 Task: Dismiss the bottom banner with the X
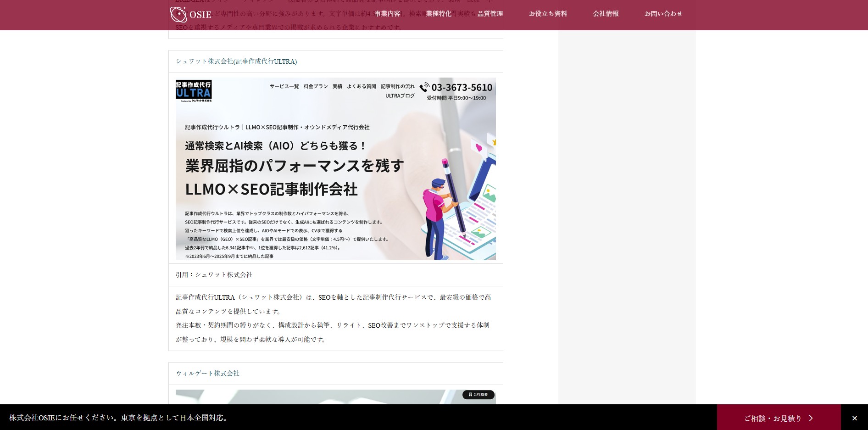(x=854, y=418)
